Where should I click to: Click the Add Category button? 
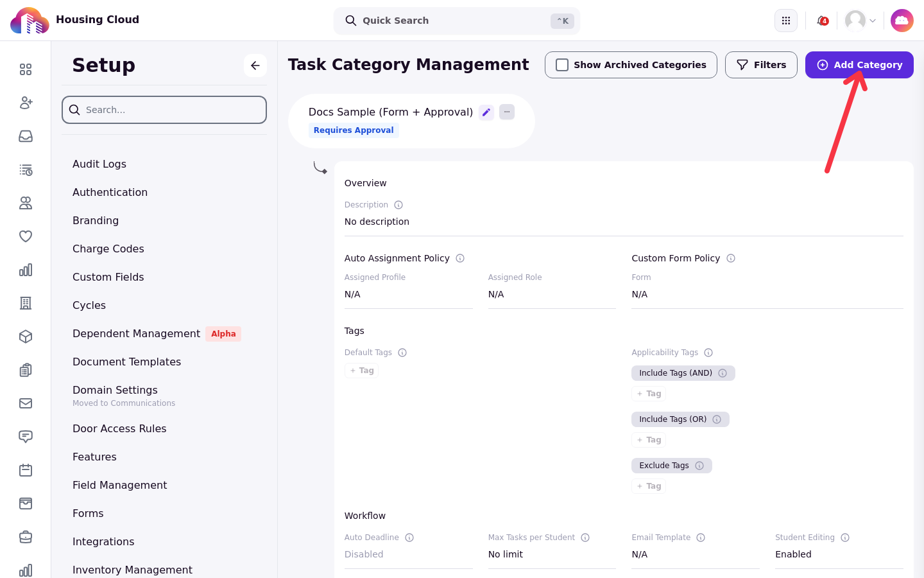pos(859,65)
